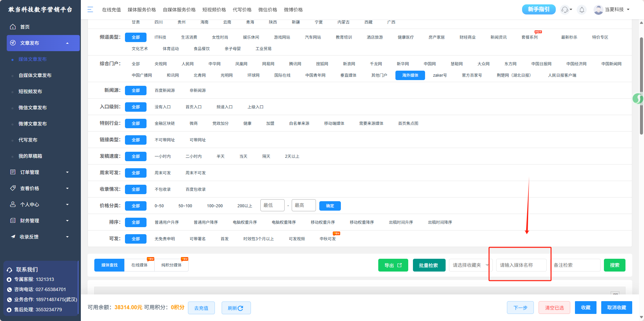Click the floating green assistant icon
Screen dimensions: 644x321
(638, 98)
